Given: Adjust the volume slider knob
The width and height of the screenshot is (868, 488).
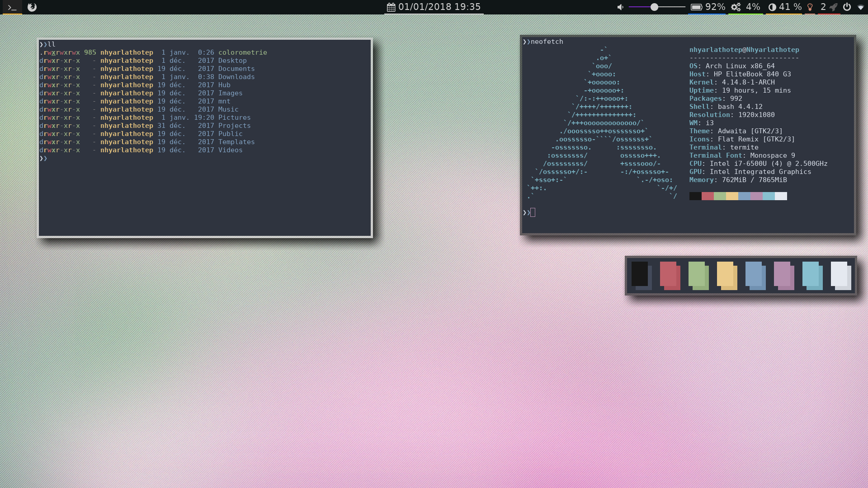Looking at the screenshot, I should click(x=654, y=7).
